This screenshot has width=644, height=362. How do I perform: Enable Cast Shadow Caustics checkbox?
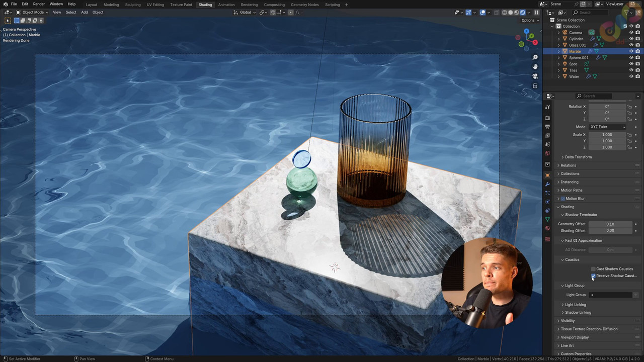tap(593, 269)
